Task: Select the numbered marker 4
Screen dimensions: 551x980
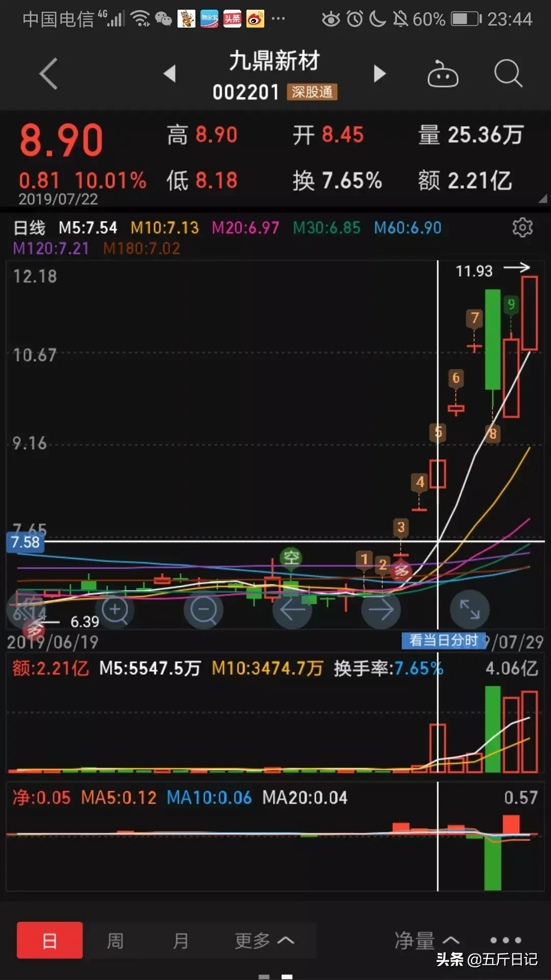Action: (x=419, y=482)
